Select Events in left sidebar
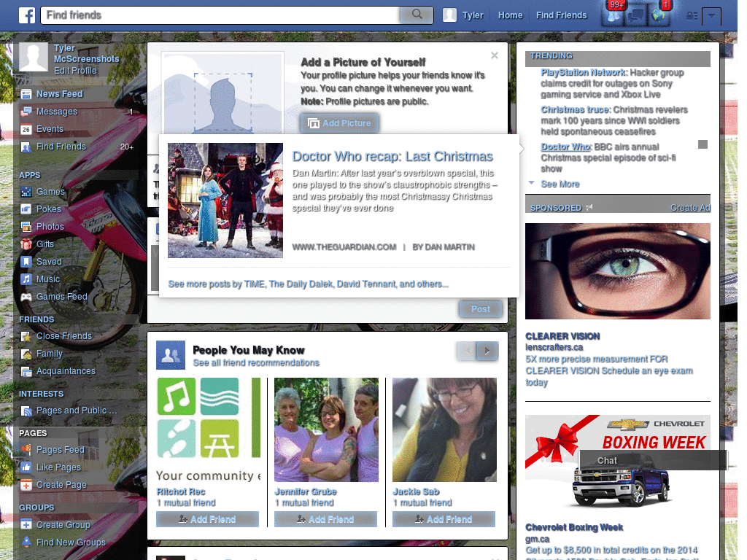The height and width of the screenshot is (560, 747). pos(50,129)
